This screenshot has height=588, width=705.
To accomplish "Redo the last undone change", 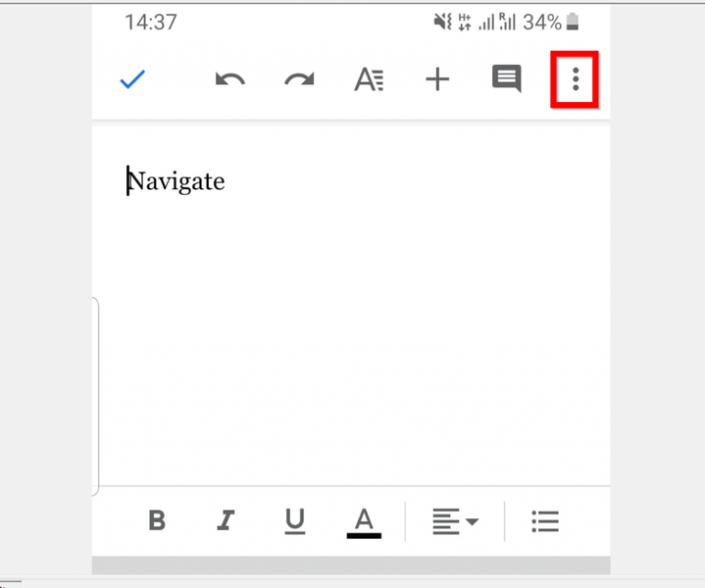I will [299, 79].
